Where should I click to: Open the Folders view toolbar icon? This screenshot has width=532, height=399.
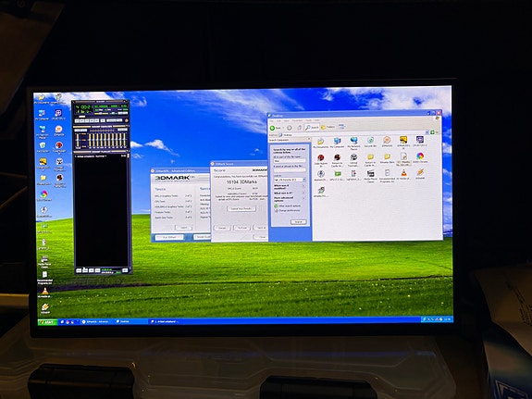coord(328,127)
